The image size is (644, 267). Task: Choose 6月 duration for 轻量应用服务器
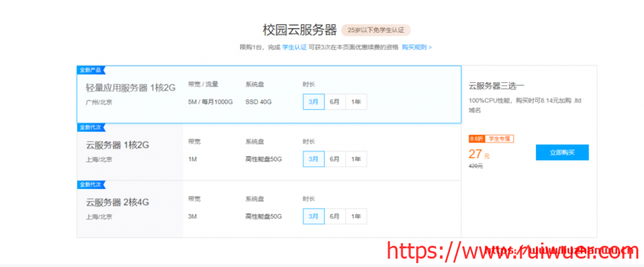[334, 102]
